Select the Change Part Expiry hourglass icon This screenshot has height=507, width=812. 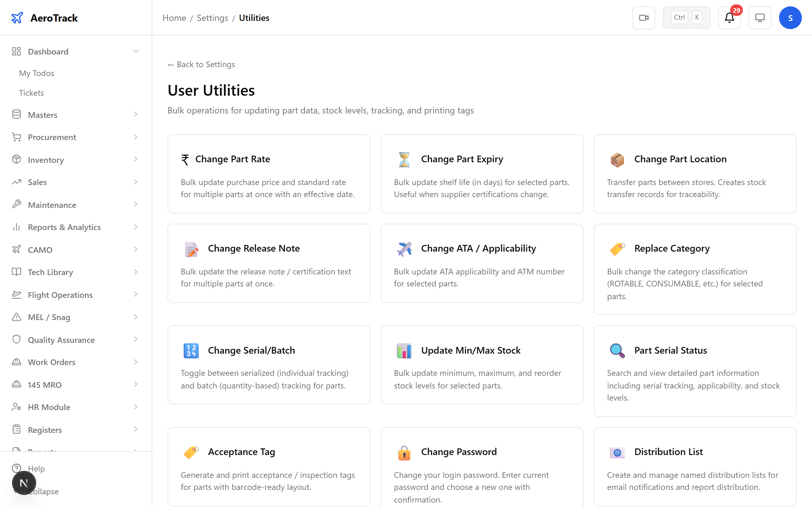point(404,159)
